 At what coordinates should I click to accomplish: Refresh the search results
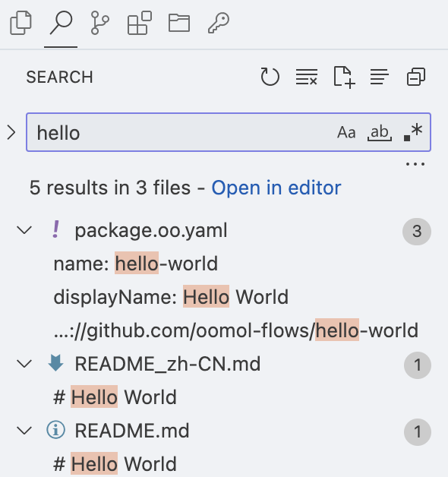[270, 77]
